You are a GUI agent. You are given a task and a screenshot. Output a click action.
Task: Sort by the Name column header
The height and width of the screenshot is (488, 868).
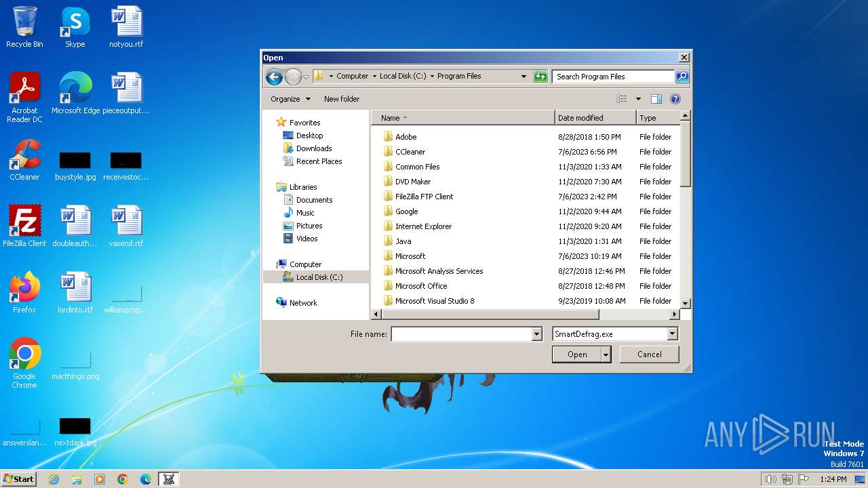(x=463, y=118)
